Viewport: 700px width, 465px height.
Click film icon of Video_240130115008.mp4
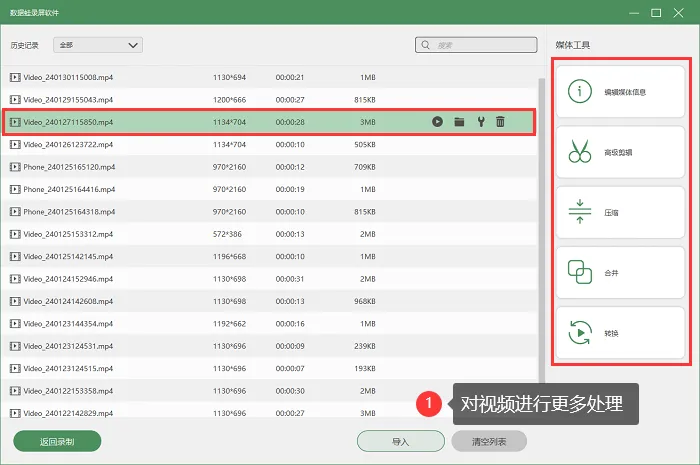click(x=15, y=77)
